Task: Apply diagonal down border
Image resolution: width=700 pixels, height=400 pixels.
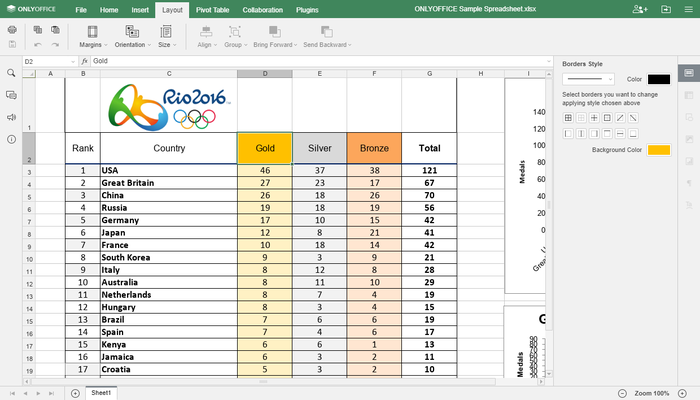Action: (633, 118)
